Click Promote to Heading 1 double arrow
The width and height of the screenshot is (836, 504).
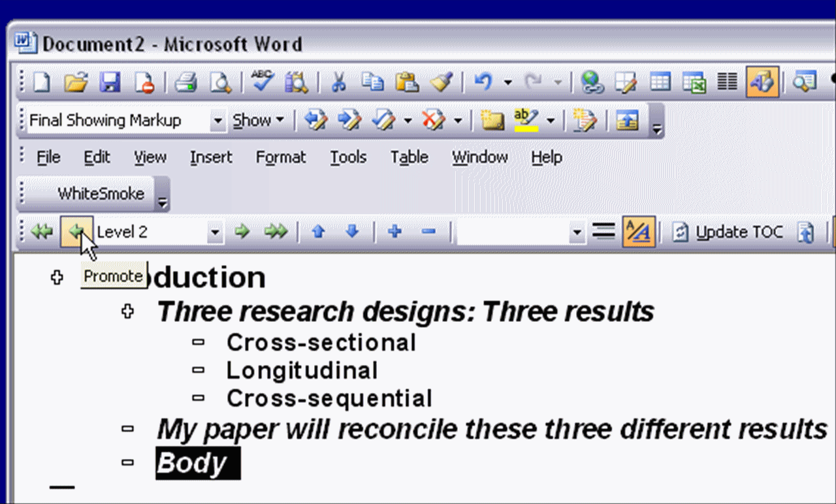tap(42, 232)
